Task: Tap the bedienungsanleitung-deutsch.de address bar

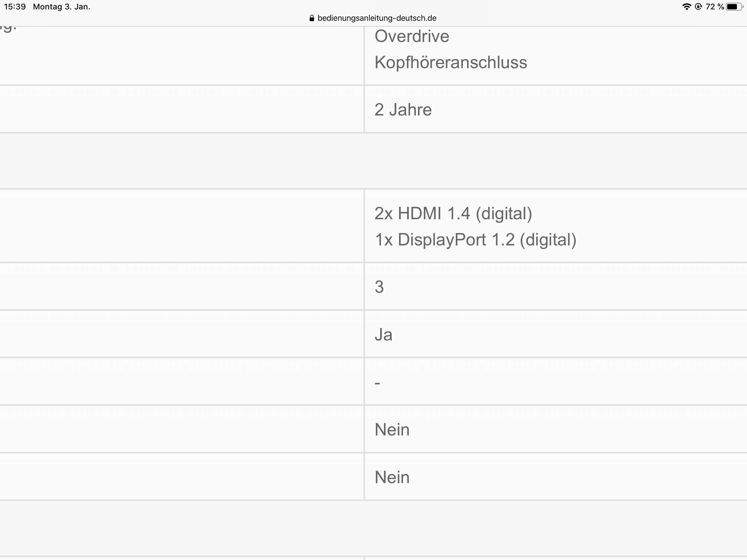Action: click(x=373, y=18)
